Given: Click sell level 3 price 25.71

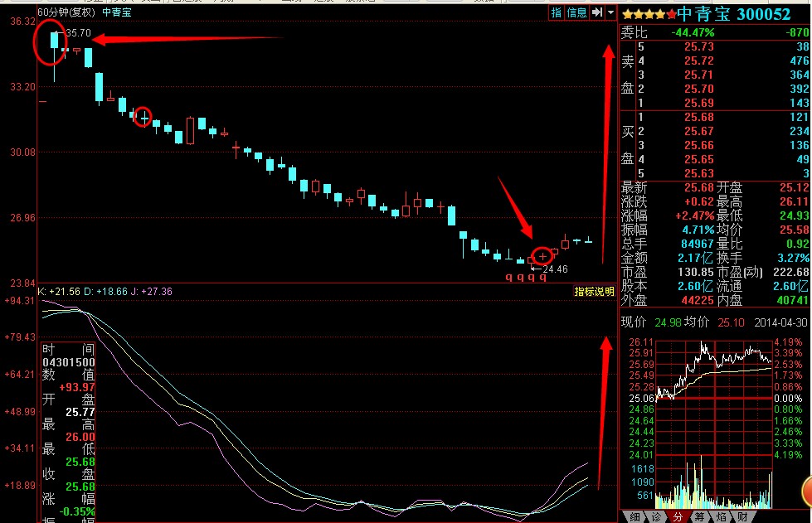Looking at the screenshot, I should [699, 75].
